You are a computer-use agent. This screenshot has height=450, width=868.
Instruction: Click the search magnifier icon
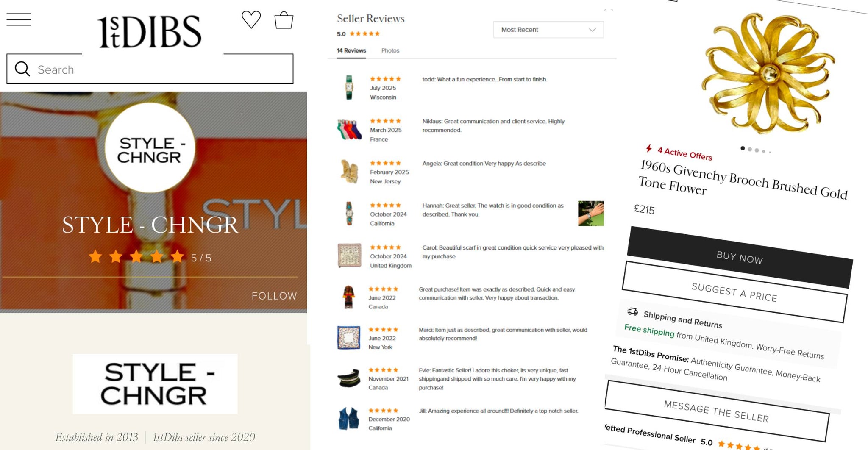pos(22,69)
